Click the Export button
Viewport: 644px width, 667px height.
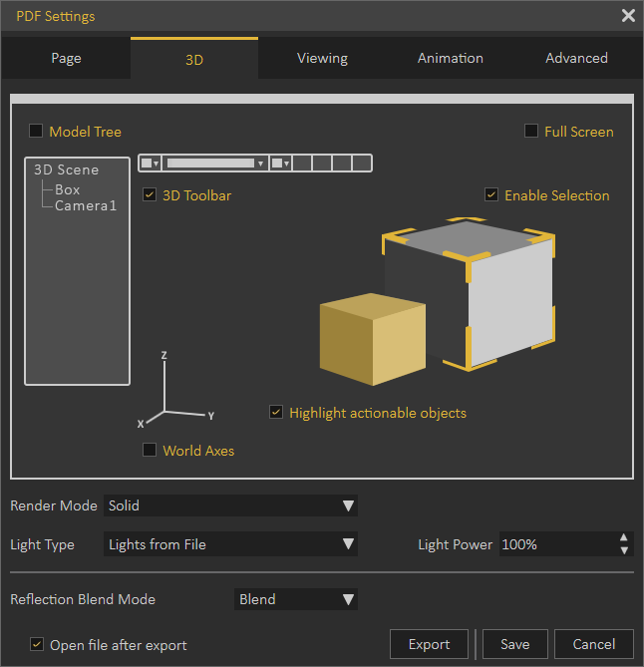tap(429, 644)
